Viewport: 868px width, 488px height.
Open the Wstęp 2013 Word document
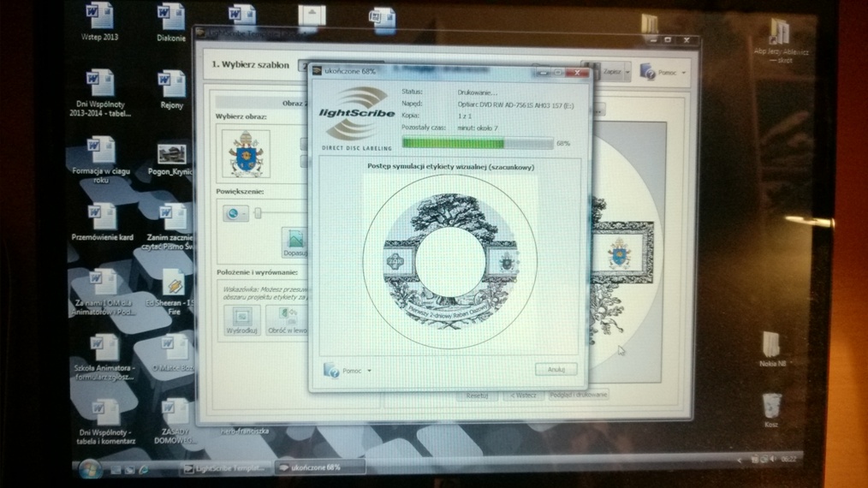99,20
